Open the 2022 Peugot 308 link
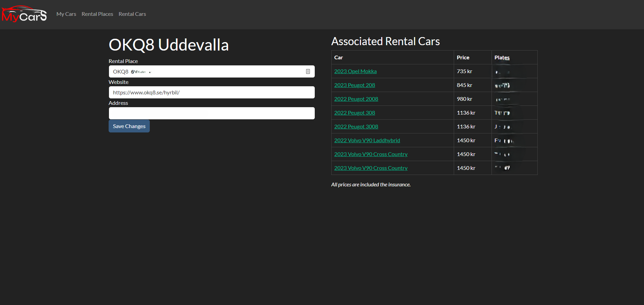This screenshot has height=305, width=644. coord(355,113)
